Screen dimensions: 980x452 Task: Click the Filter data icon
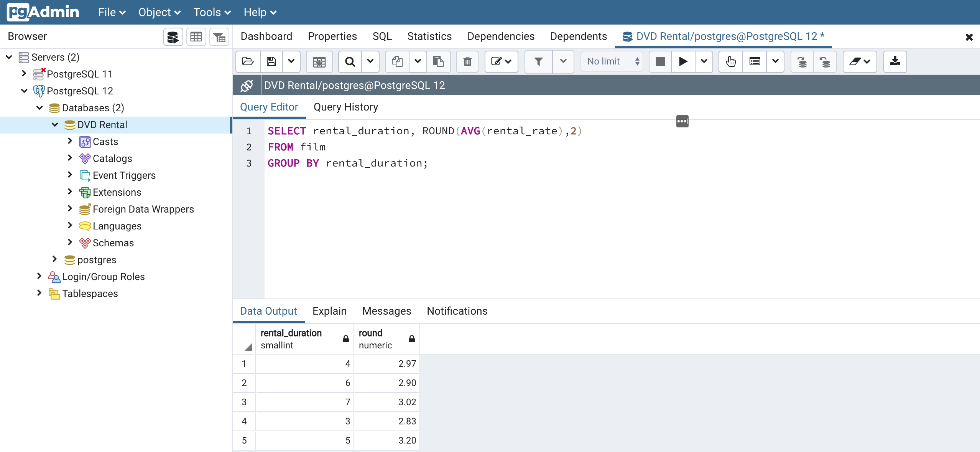[536, 61]
